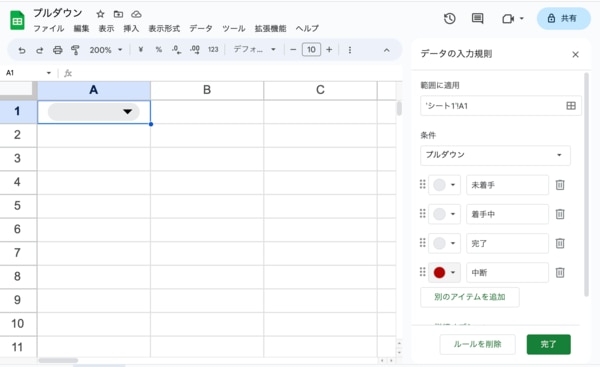Screen dimensions: 600x367
Task: Delete the 完了 item with trash icon
Action: (560, 243)
